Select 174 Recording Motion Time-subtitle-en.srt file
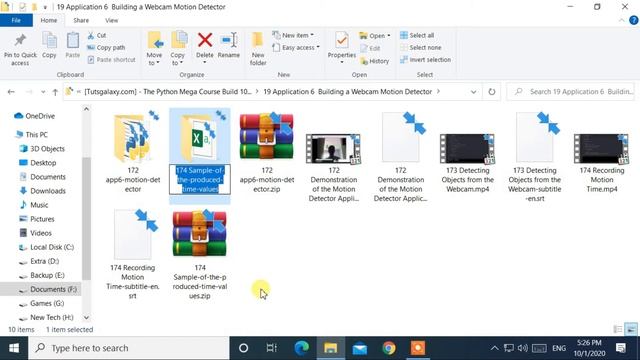 point(133,255)
